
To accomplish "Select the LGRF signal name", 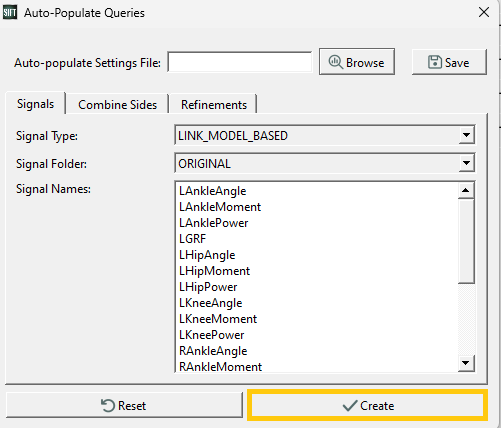I will [x=192, y=239].
